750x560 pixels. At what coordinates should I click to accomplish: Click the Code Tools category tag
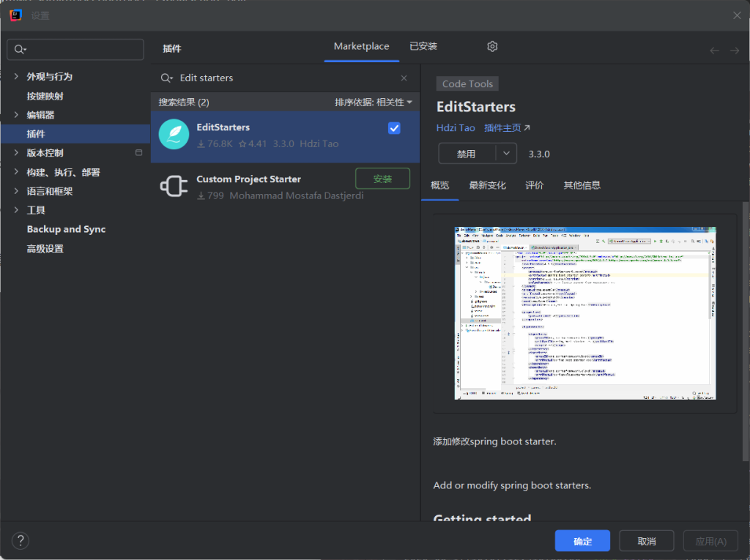(x=467, y=83)
